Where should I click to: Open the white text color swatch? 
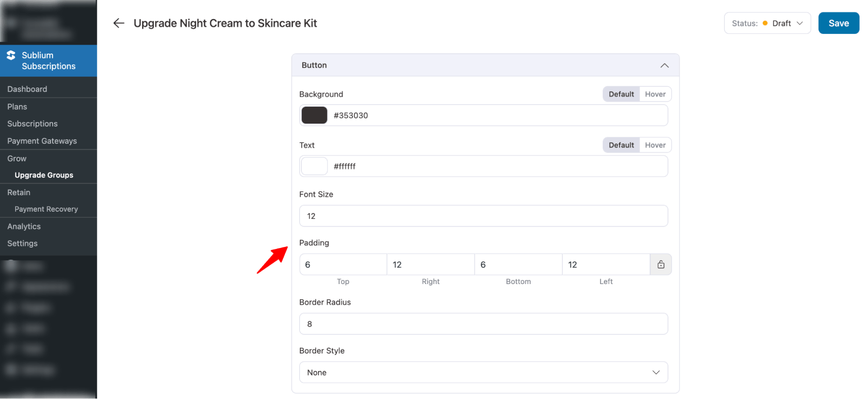tap(314, 167)
